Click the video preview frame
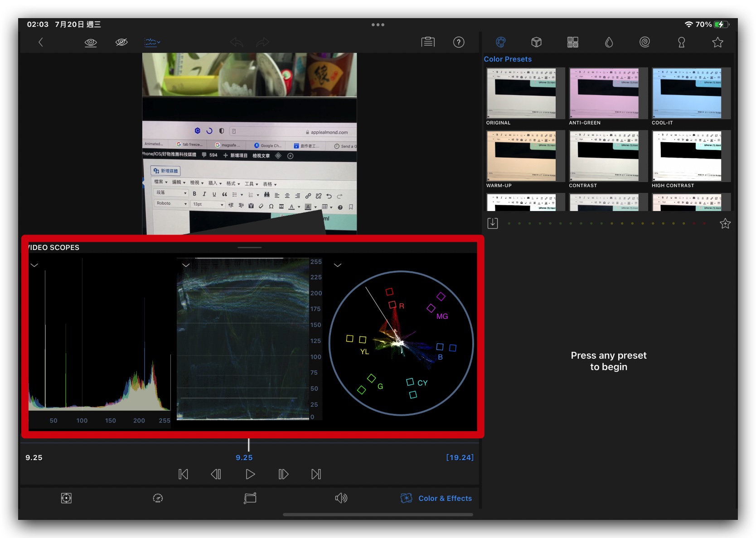This screenshot has width=756, height=538. (x=249, y=144)
